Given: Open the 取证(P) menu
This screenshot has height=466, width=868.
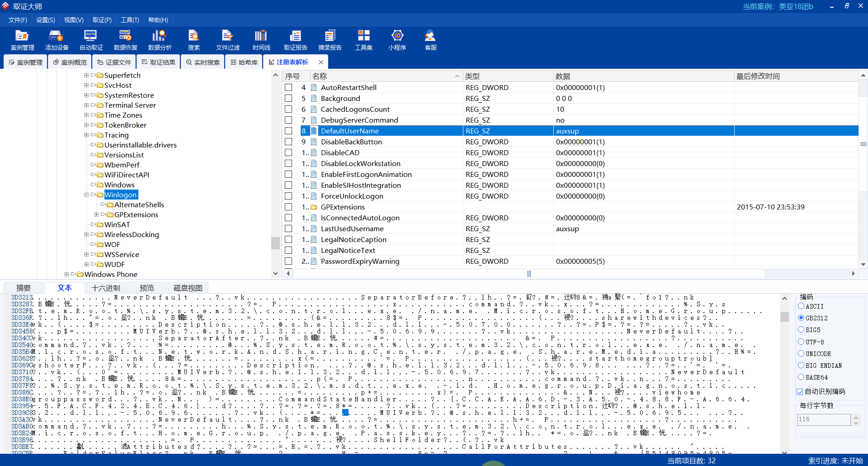Looking at the screenshot, I should (102, 20).
